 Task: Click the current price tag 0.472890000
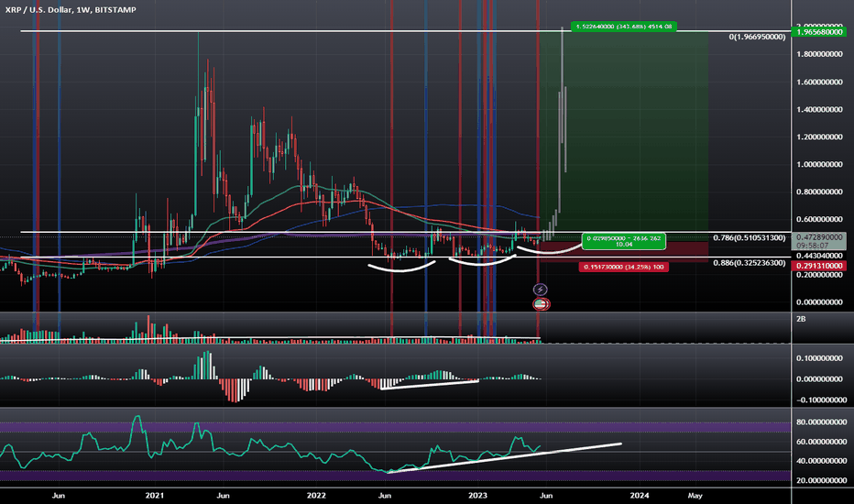[819, 237]
